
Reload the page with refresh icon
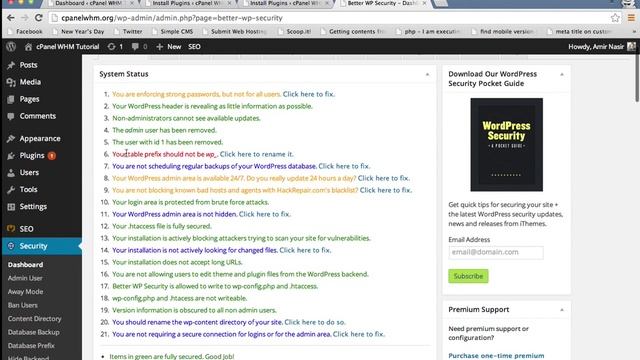[x=38, y=18]
